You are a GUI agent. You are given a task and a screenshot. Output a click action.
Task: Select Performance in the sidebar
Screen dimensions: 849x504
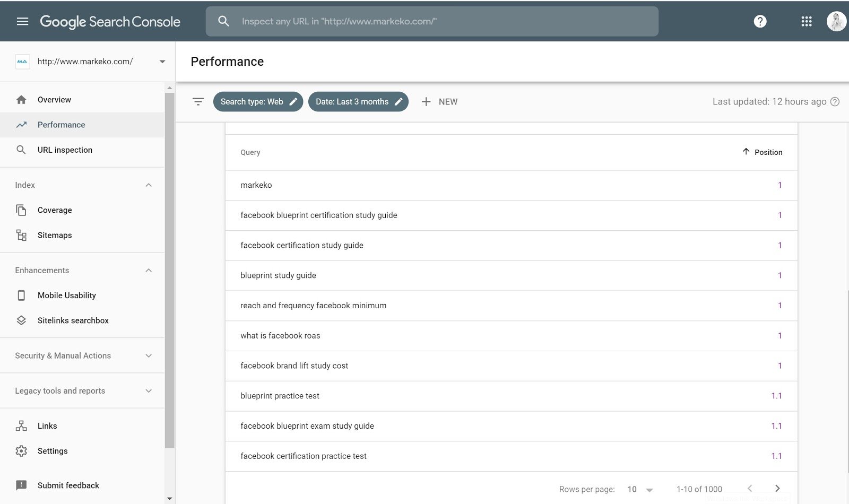82,125
